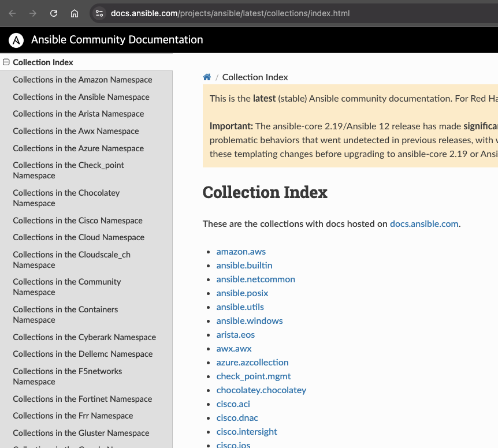Click the Collection Index sidebar title
Screen dimensions: 498x448
pyautogui.click(x=43, y=62)
